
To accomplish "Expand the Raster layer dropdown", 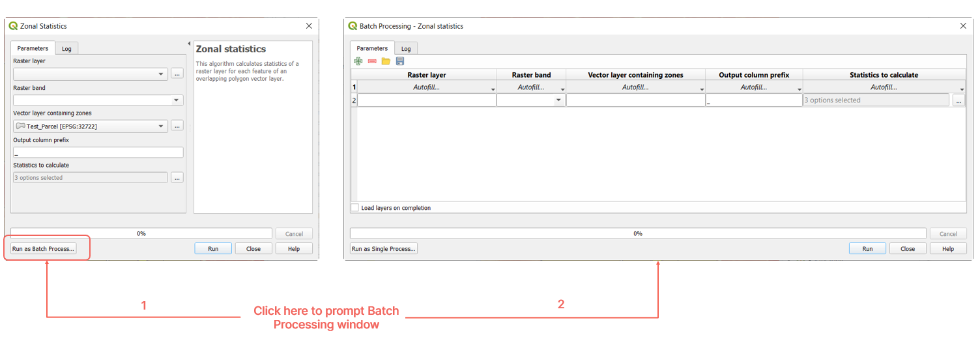I will 161,74.
